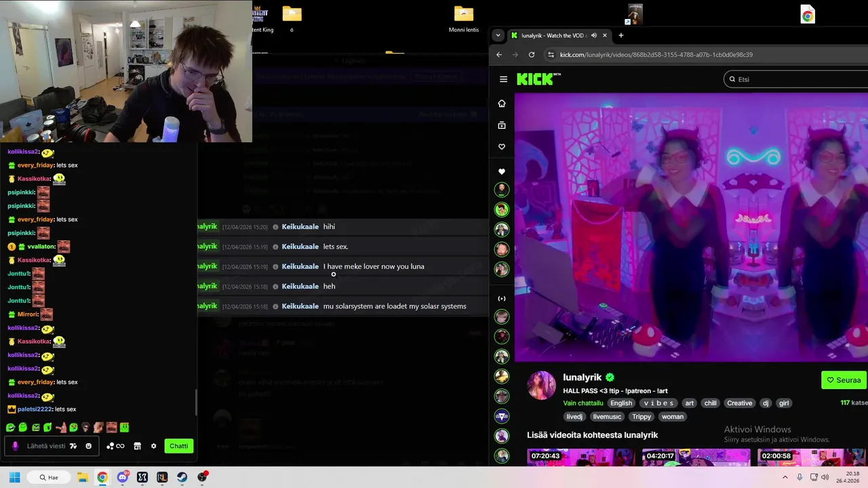View site information icon in address bar
Screen dimensions: 868x488
551,55
